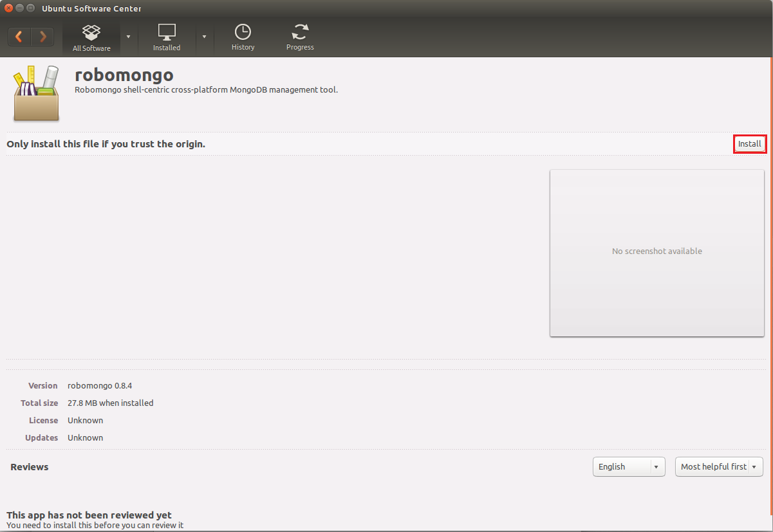Click the robomongo package icon
The image size is (773, 532).
click(37, 93)
